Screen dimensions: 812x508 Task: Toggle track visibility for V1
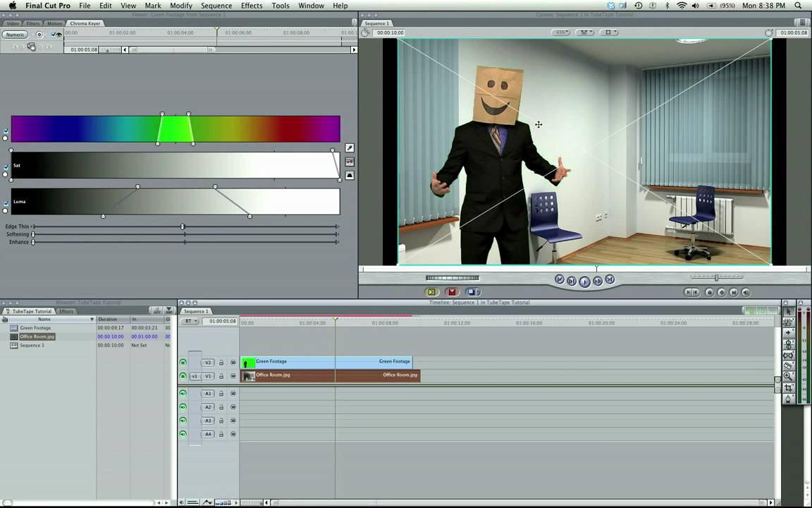point(183,376)
